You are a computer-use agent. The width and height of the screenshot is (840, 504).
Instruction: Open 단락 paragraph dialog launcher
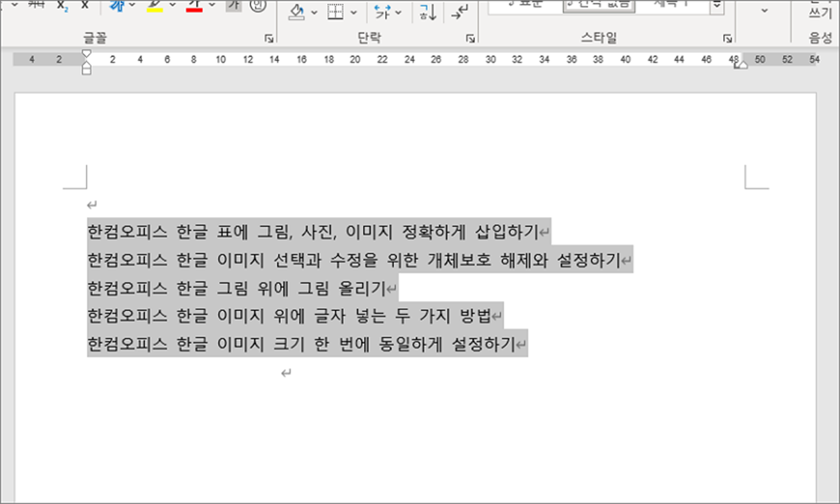click(x=470, y=39)
